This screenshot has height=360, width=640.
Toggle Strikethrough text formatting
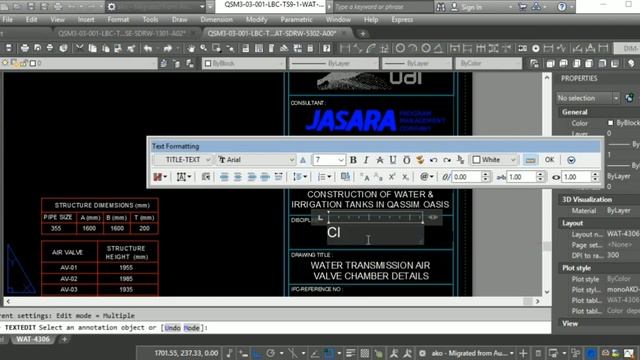pos(380,160)
